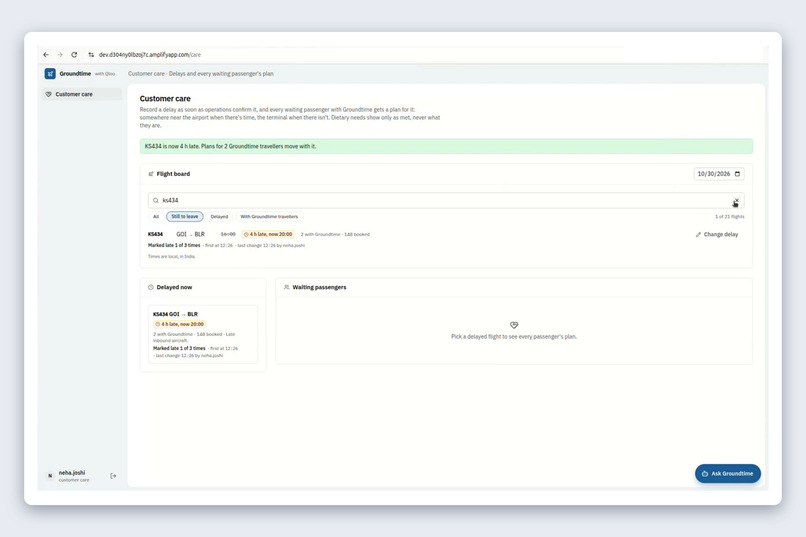The height and width of the screenshot is (537, 806).
Task: Click the browser forward arrow
Action: click(x=60, y=54)
